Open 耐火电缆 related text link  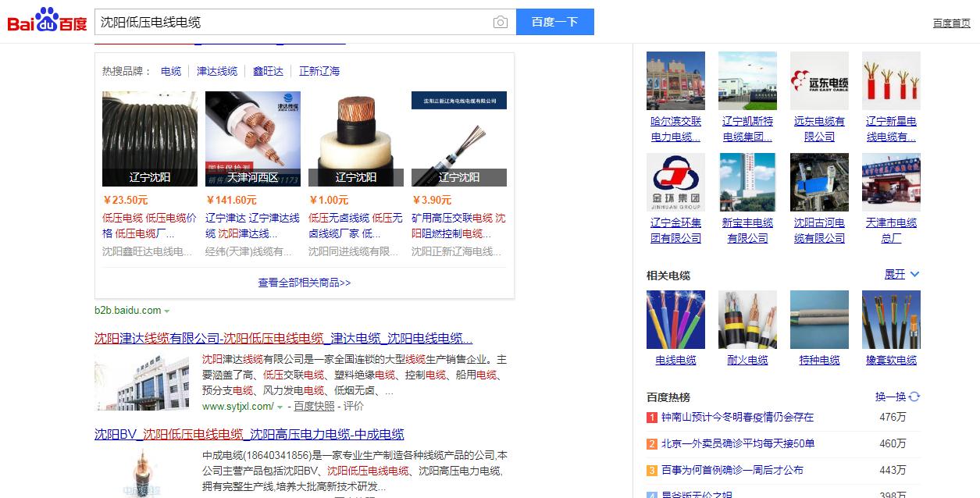(748, 360)
